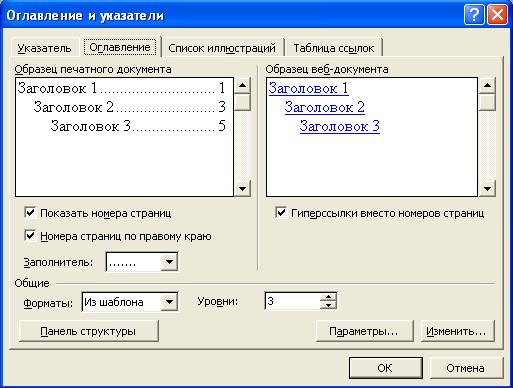
Task: Disable Гиперссылки вместо номеров страниц checkbox
Action: click(x=281, y=212)
